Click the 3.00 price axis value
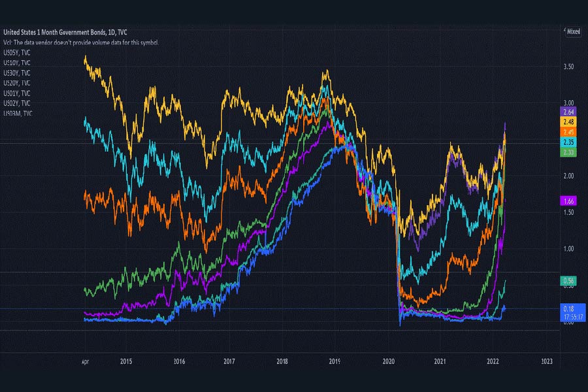The height and width of the screenshot is (392, 588). point(568,103)
